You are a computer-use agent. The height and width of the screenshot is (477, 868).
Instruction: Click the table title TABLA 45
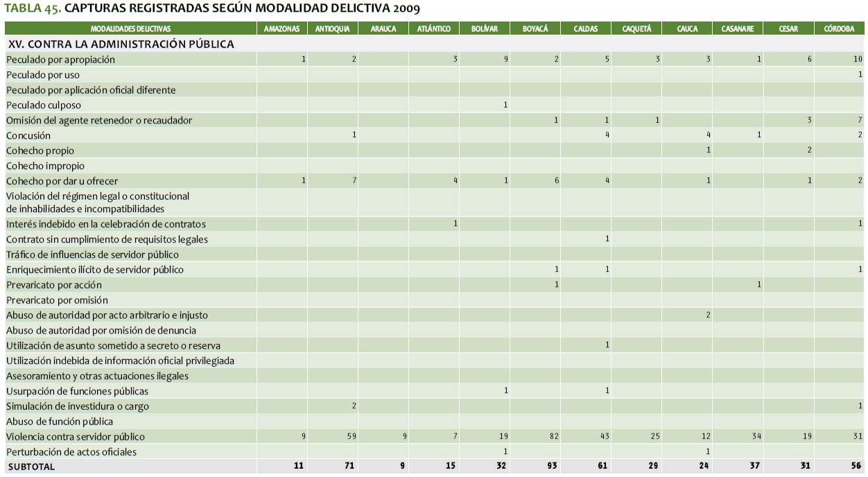[211, 8]
